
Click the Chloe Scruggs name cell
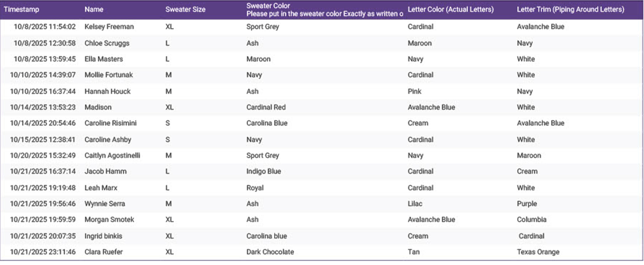[x=107, y=43]
